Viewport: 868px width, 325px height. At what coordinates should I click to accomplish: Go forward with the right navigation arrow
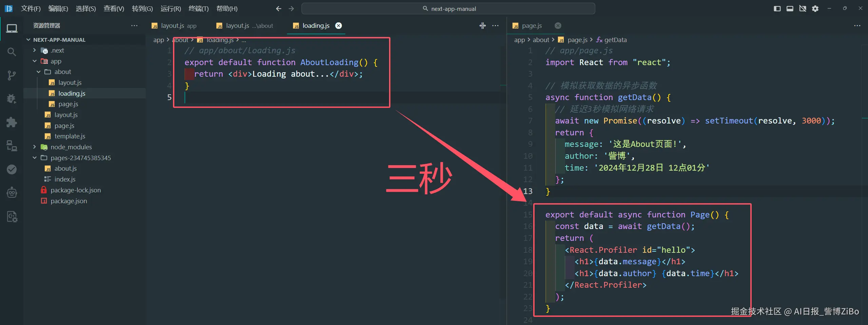(291, 8)
